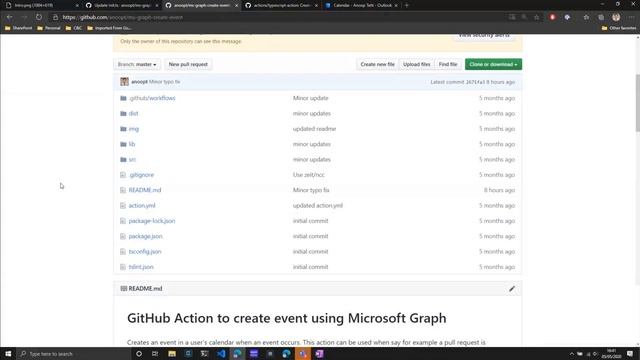This screenshot has width=640, height=360.
Task: Open the action.yml file
Action: coord(142,206)
